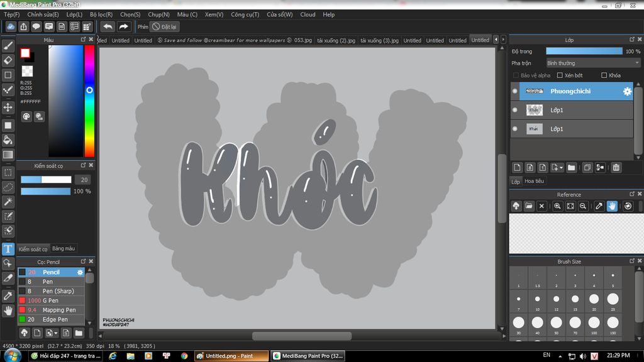Select the Hand tool in left toolbar

coord(8,310)
